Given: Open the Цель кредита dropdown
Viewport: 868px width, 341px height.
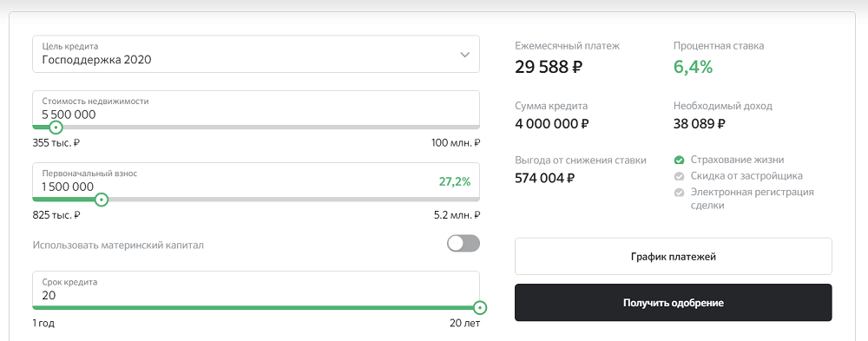Looking at the screenshot, I should click(x=256, y=55).
